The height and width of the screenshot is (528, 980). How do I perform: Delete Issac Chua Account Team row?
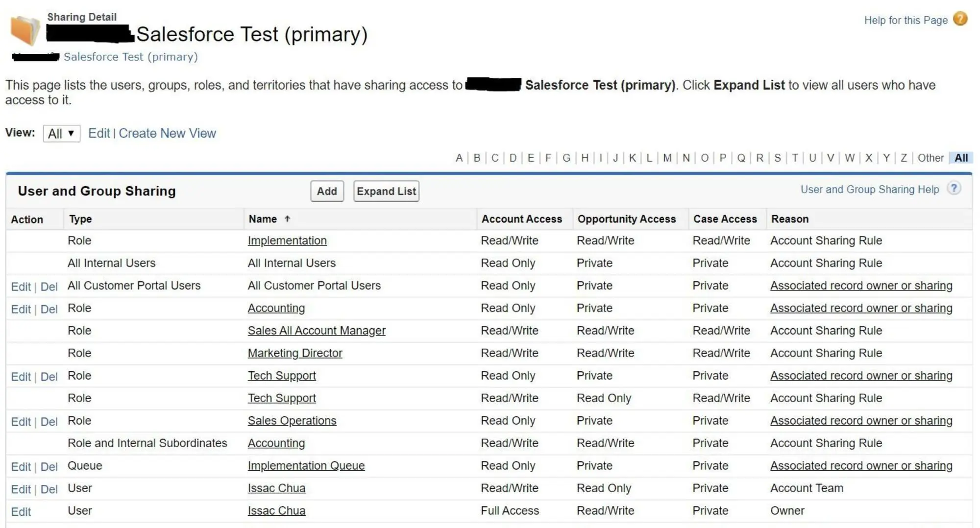49,489
